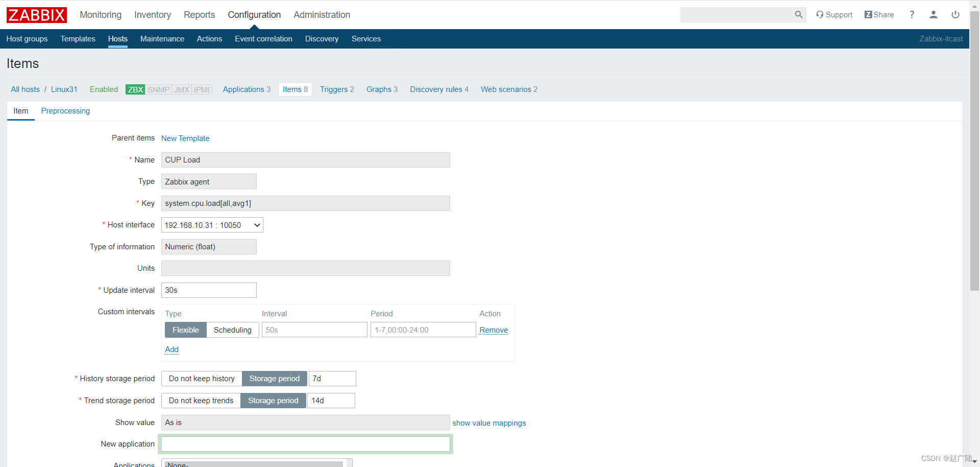Go to Event correlation submenu
The width and height of the screenshot is (980, 467).
[x=263, y=39]
